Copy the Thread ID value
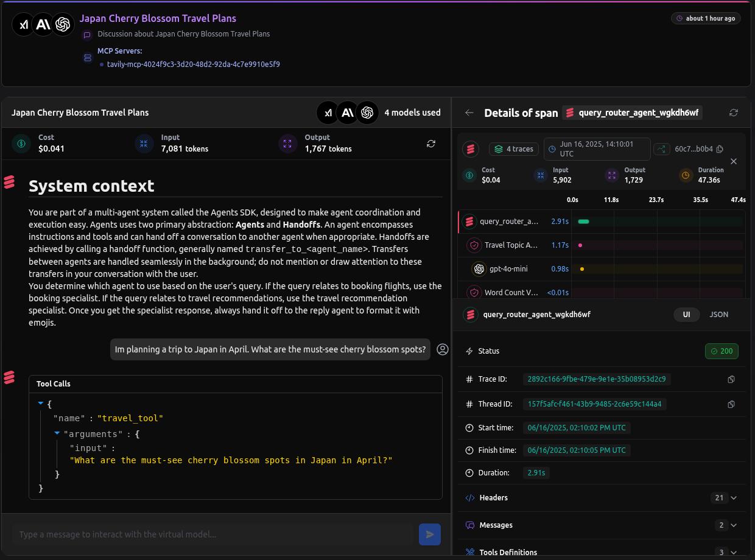 tap(731, 404)
